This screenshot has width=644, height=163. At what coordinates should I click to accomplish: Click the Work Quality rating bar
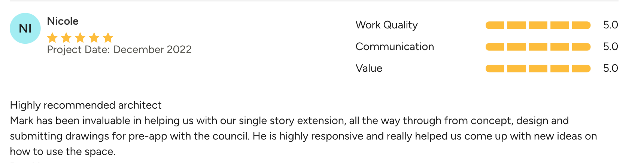click(x=538, y=25)
